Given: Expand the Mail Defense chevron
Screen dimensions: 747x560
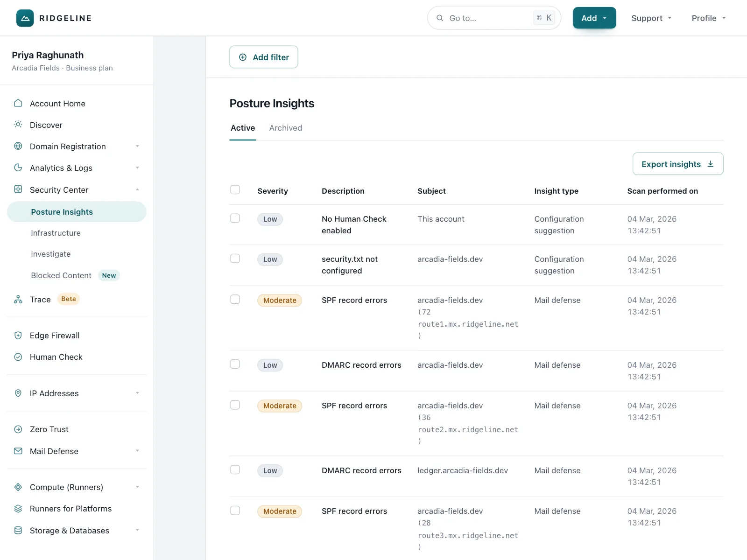Looking at the screenshot, I should (138, 451).
